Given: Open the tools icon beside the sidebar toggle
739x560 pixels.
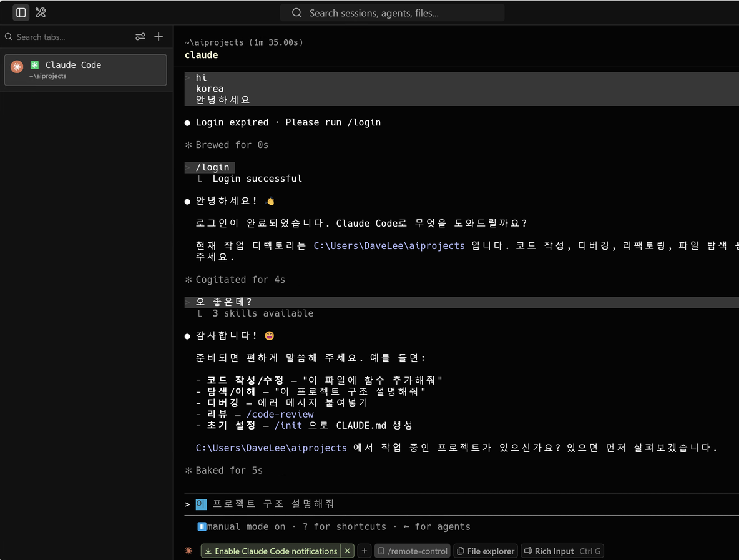Looking at the screenshot, I should click(x=41, y=12).
